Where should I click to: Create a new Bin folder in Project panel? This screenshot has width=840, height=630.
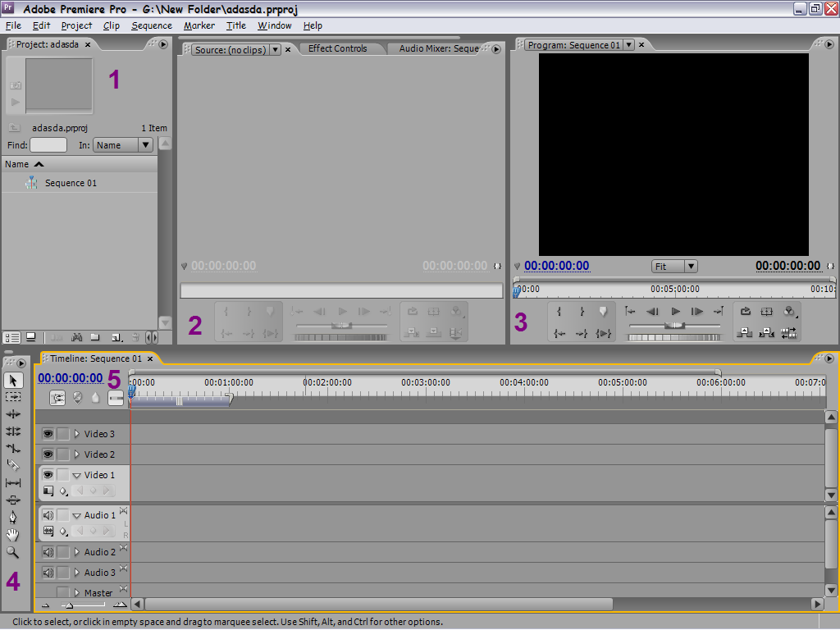(x=95, y=337)
